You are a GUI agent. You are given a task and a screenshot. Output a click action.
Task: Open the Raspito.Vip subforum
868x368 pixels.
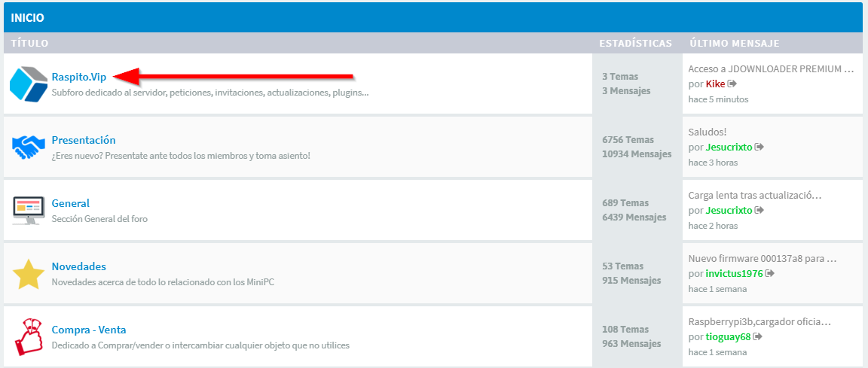click(x=79, y=77)
